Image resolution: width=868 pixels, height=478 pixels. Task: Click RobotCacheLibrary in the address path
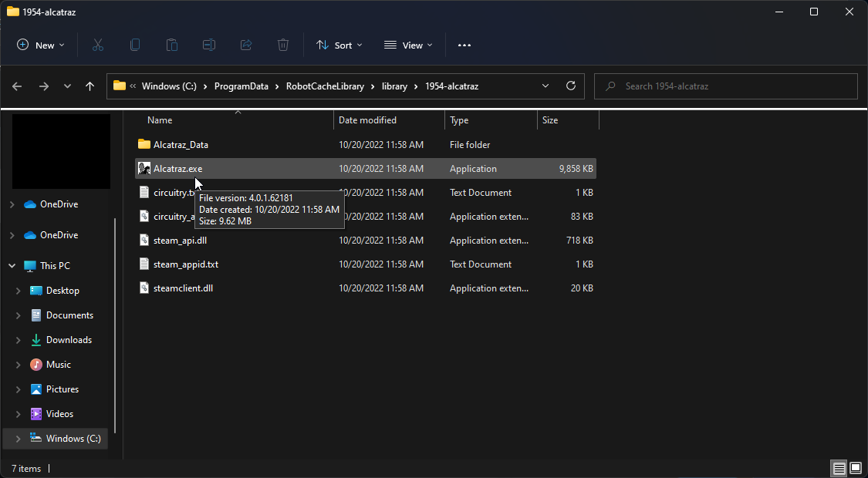pos(325,86)
